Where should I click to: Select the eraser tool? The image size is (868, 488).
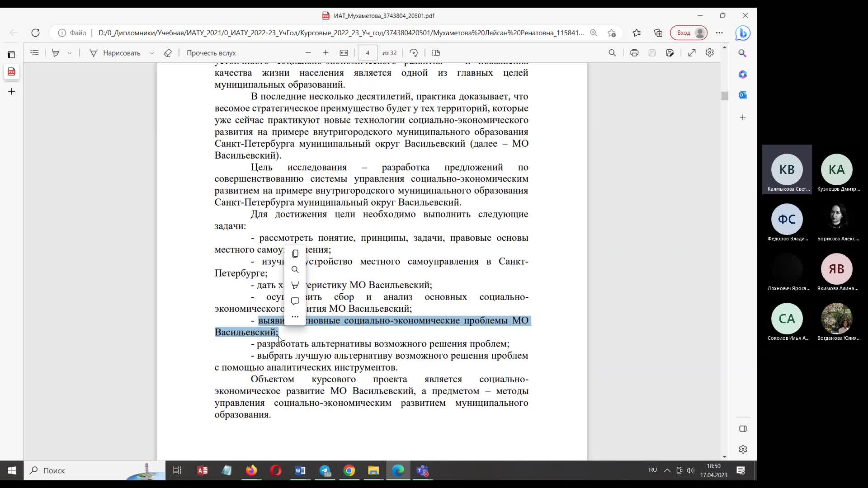(168, 53)
